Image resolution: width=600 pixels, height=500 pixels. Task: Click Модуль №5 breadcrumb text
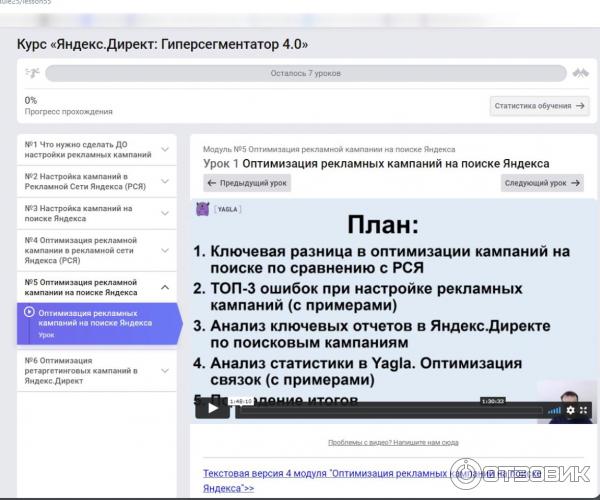coord(329,149)
